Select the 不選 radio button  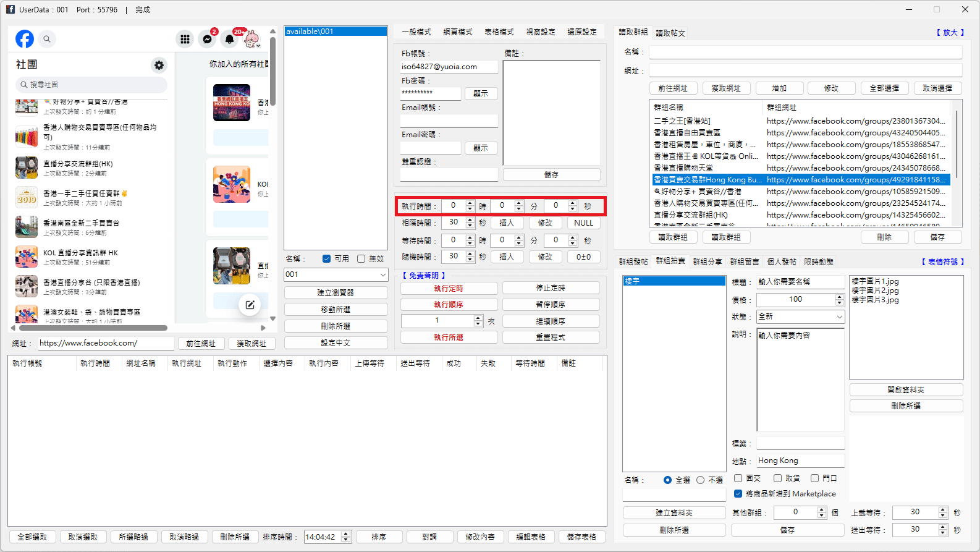pyautogui.click(x=700, y=480)
